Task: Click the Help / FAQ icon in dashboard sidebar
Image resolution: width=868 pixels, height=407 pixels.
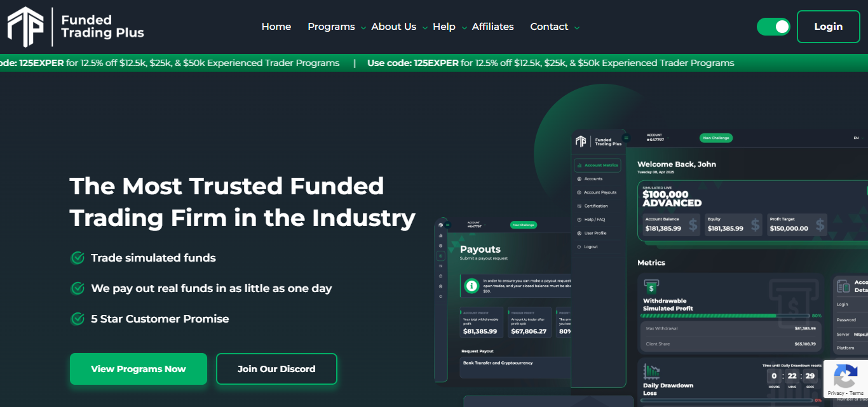Action: pyautogui.click(x=579, y=220)
